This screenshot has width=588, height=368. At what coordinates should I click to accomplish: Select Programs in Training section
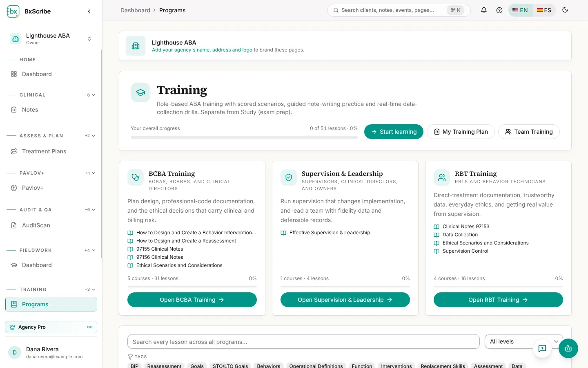tap(51, 304)
